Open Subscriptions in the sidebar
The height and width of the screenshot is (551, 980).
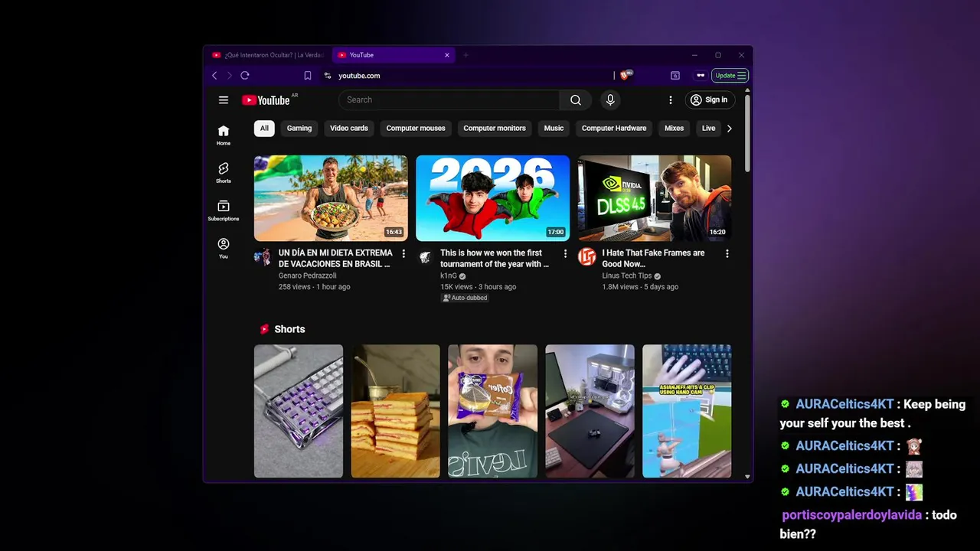click(x=223, y=210)
